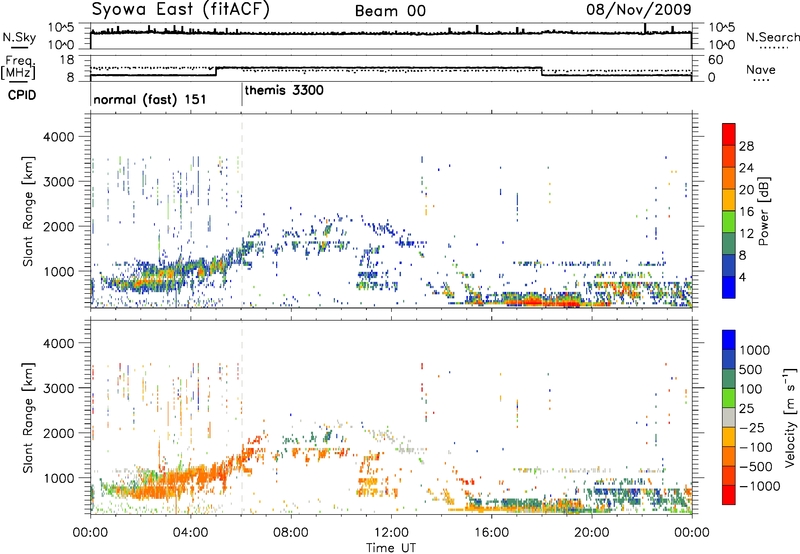Click the 'Nave' legend label

761,69
